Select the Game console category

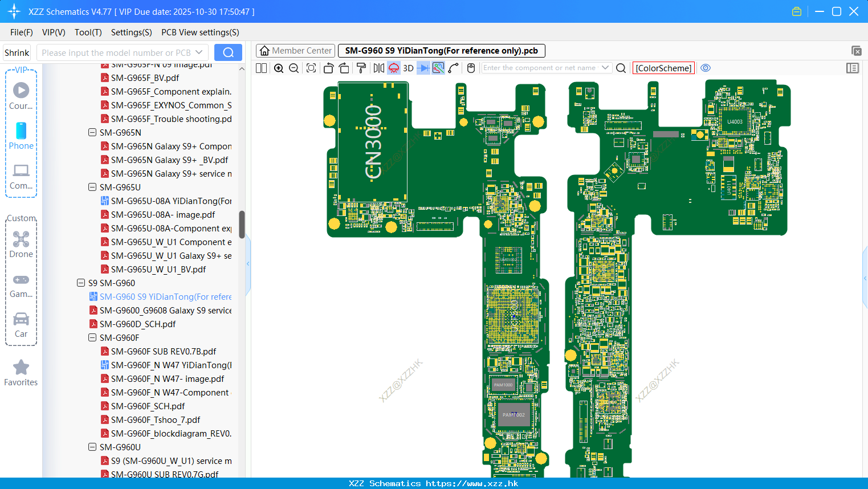pyautogui.click(x=21, y=286)
